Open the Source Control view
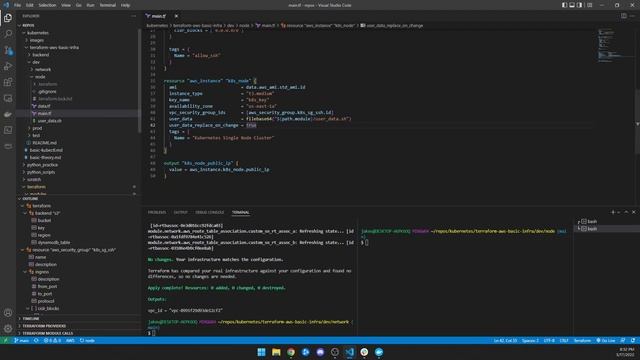Screen dimensions: 640x360 [x=8, y=50]
